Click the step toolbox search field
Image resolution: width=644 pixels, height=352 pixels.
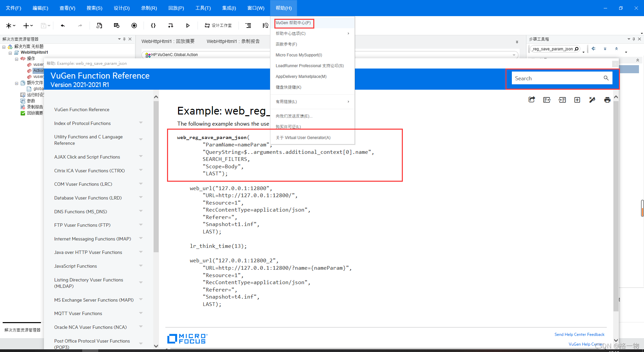(x=553, y=49)
